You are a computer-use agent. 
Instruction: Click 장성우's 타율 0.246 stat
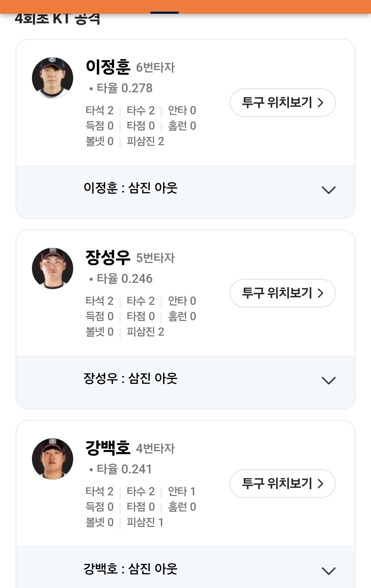(x=124, y=279)
